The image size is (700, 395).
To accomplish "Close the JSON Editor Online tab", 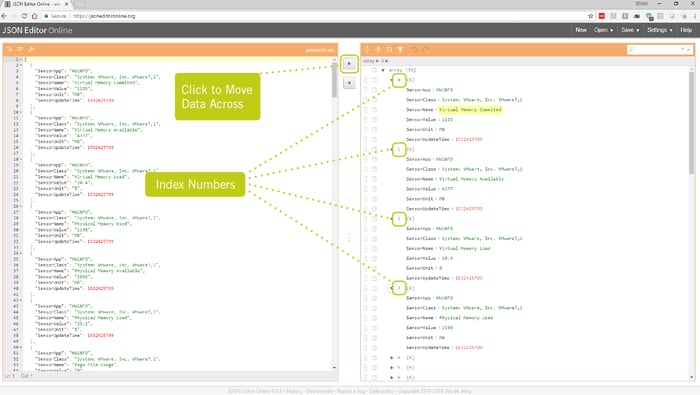I will pyautogui.click(x=67, y=4).
